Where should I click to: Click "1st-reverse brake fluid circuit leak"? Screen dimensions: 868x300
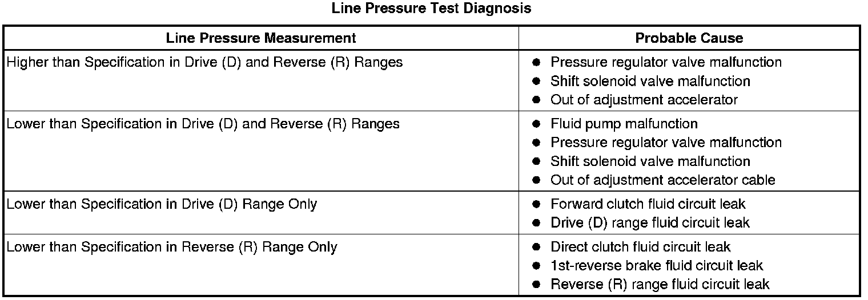click(656, 266)
